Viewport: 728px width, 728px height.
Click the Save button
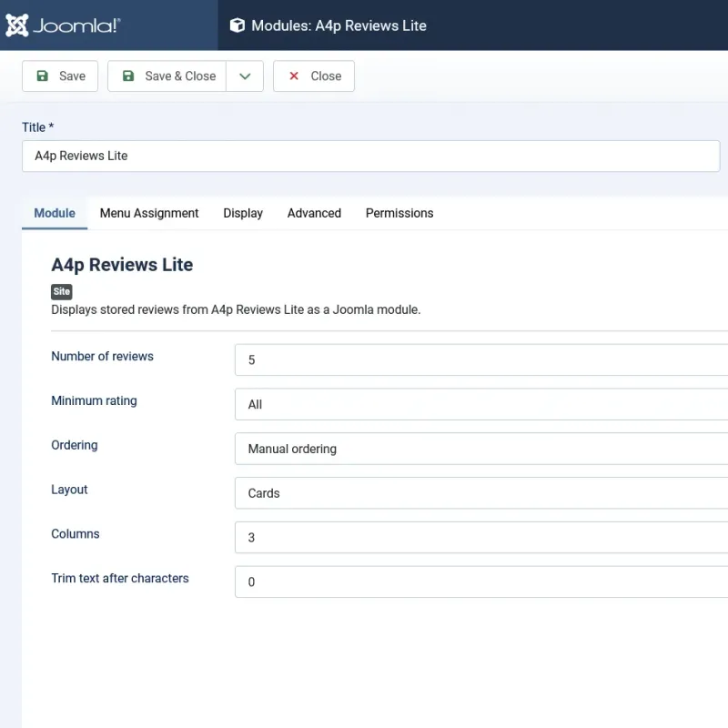point(60,76)
